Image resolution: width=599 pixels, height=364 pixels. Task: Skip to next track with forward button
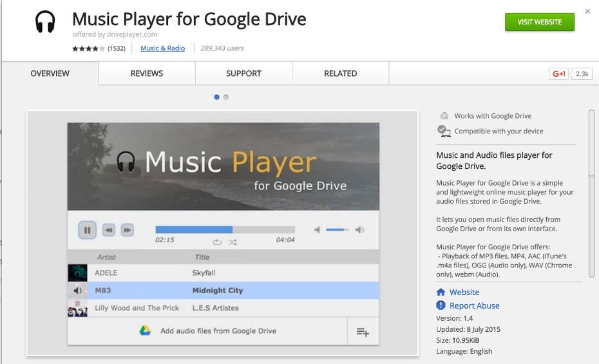[x=128, y=230]
